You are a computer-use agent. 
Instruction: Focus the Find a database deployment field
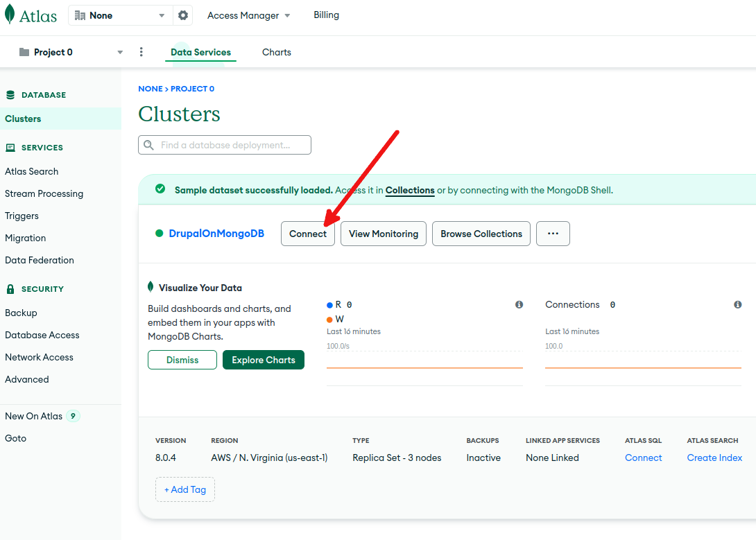(x=225, y=145)
